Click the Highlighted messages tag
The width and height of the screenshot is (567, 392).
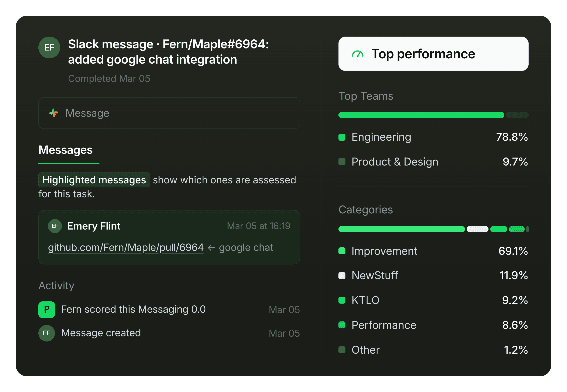point(94,180)
